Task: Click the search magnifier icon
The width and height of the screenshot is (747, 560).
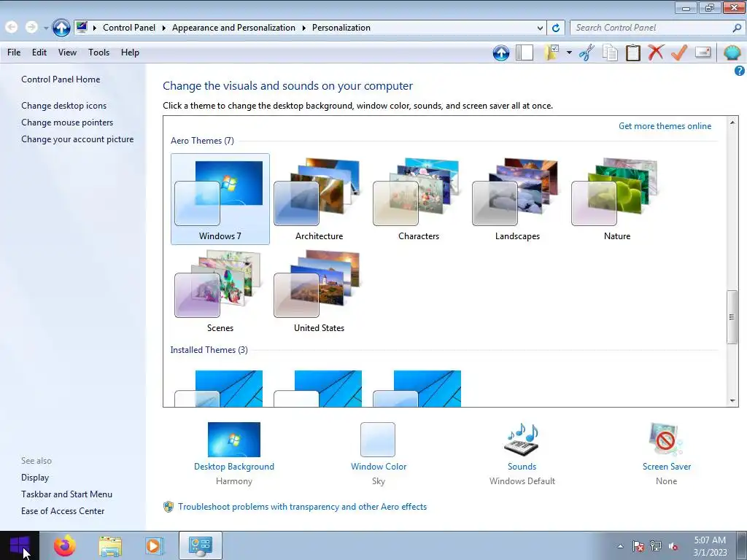Action: point(737,28)
